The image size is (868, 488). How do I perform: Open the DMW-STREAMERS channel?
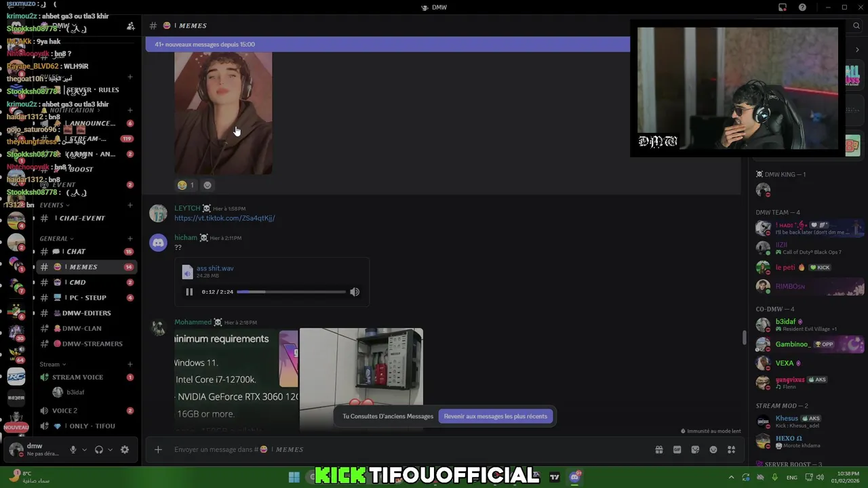[x=85, y=344]
